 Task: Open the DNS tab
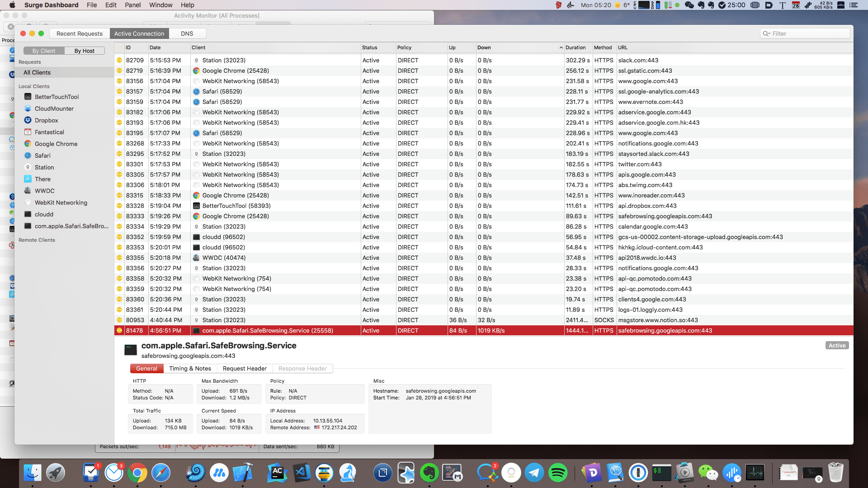(x=187, y=33)
